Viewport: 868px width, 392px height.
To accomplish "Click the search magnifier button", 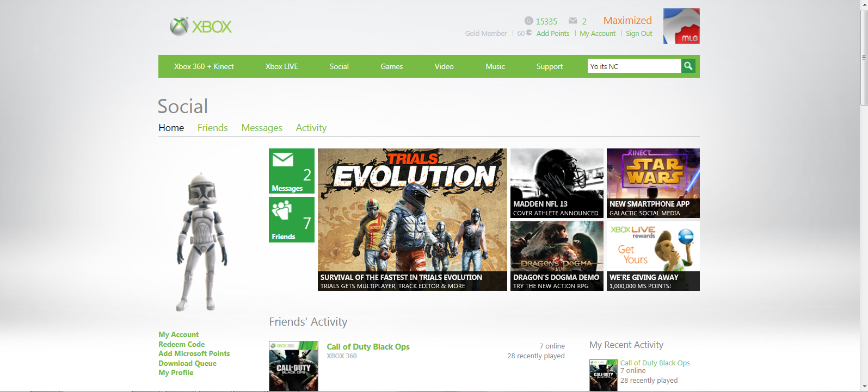I will (688, 66).
